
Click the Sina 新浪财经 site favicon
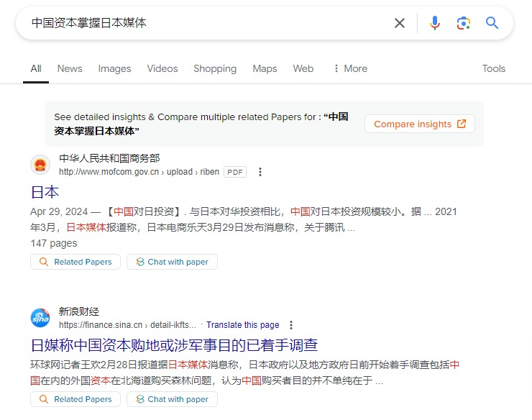pos(40,318)
